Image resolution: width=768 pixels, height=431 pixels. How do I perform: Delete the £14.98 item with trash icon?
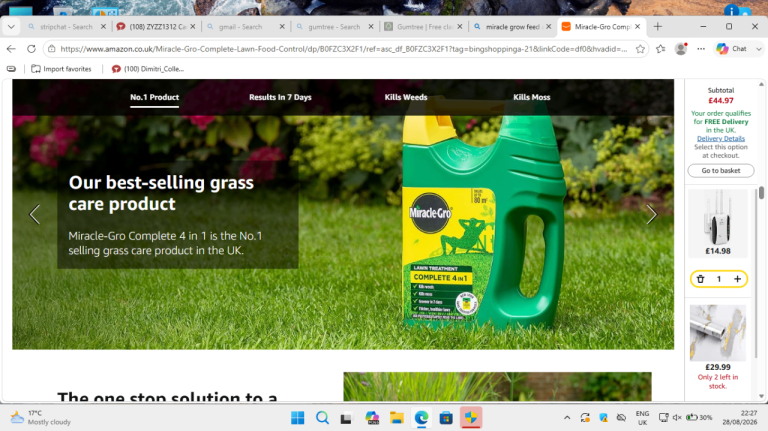click(700, 279)
